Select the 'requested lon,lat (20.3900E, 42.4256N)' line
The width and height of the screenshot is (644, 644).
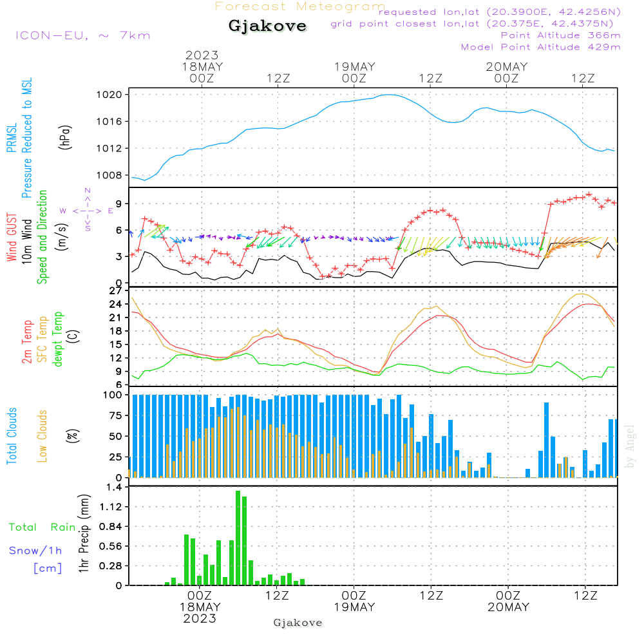(500, 12)
